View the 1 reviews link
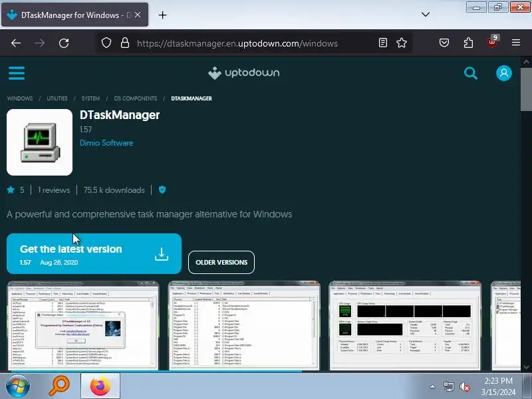Screen dimensions: 532x399 pos(54,190)
